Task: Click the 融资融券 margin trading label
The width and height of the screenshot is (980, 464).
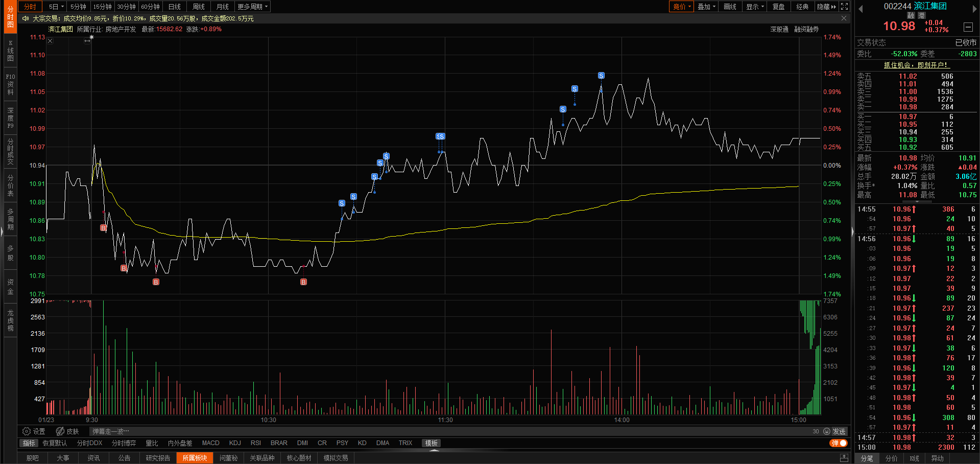Action: [x=806, y=29]
